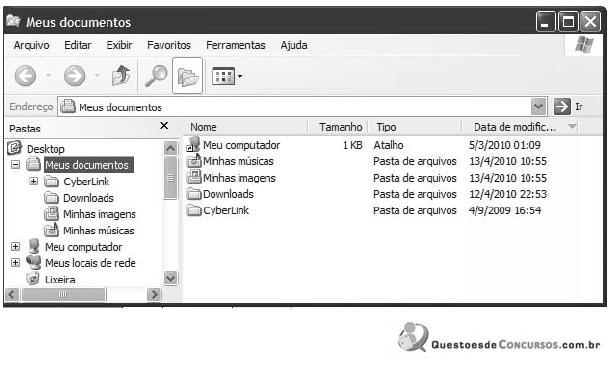Open Back history dropdown arrow
Image resolution: width=611 pixels, height=368 pixels.
click(x=49, y=75)
